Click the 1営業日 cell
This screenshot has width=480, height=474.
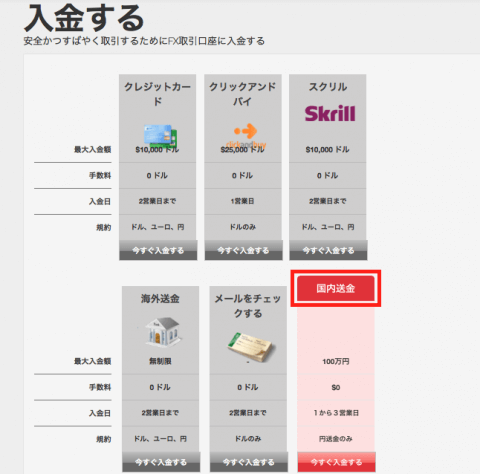243,201
